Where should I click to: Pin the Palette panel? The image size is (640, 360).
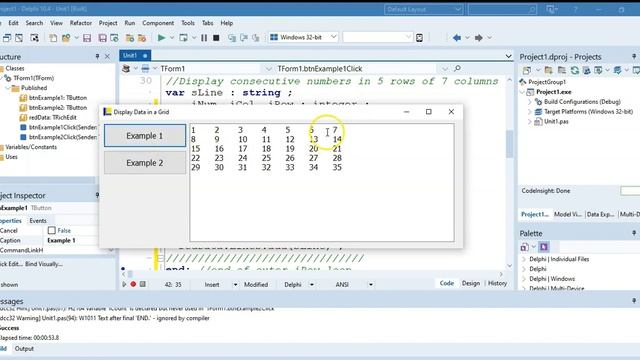pos(634,233)
